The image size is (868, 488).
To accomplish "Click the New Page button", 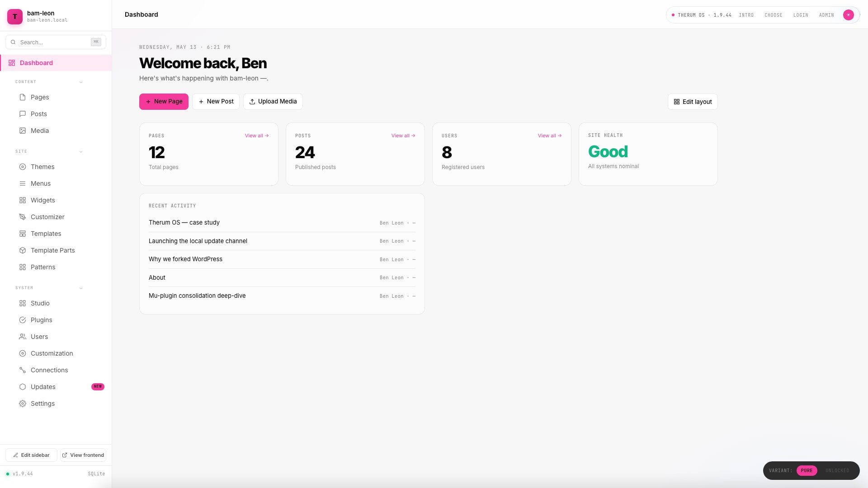I will click(164, 102).
